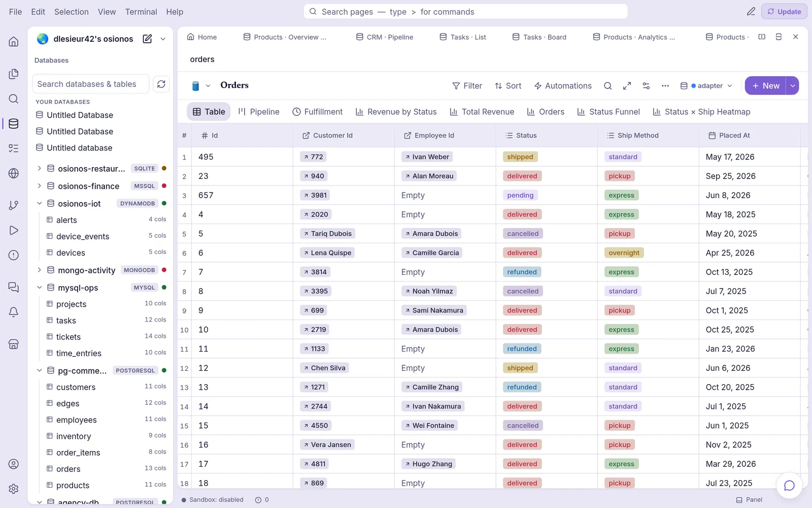The height and width of the screenshot is (508, 812).
Task: Switch to the Pipeline view tab
Action: [x=259, y=112]
